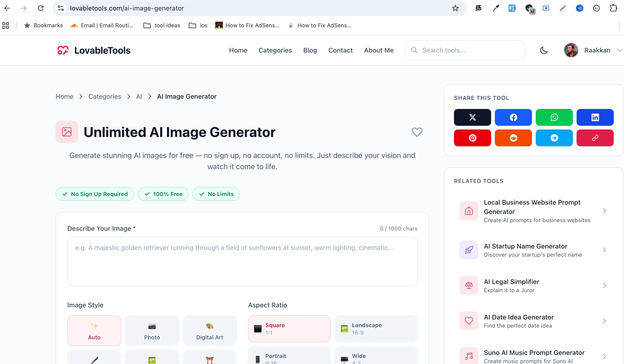Share this tool on Reddit
Viewport: 624px width, 364px height.
click(513, 138)
